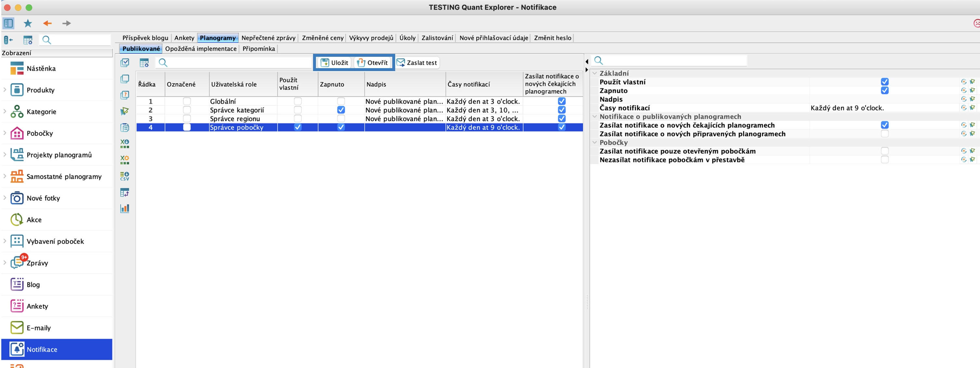Click cursor icon in the Zapnuto property row
Screen dimensions: 980x368
pos(973,91)
